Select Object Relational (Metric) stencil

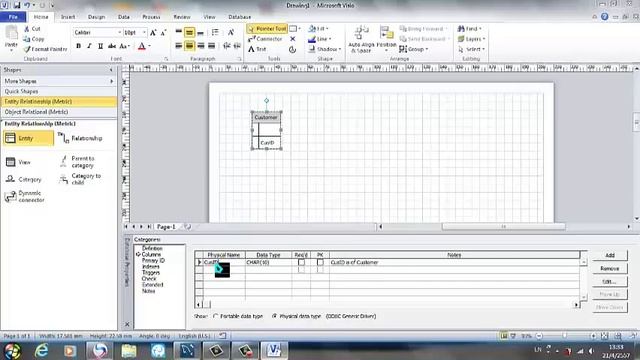click(59, 112)
